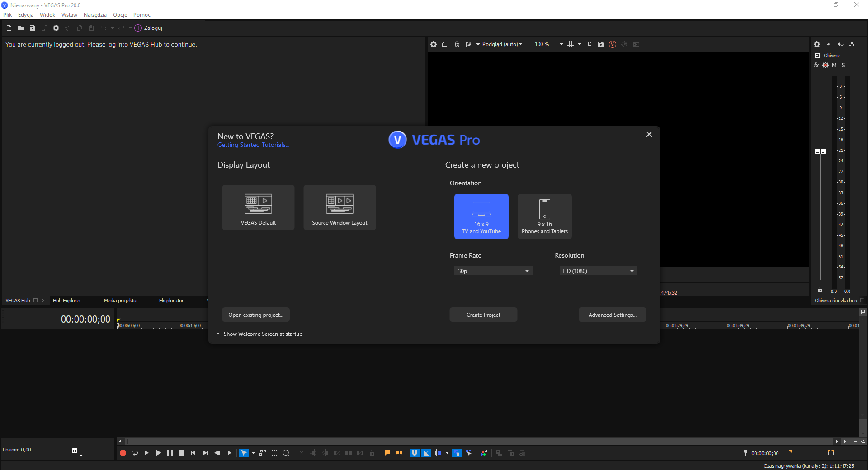868x470 pixels.
Task: Open the Opcje menu
Action: coord(120,15)
